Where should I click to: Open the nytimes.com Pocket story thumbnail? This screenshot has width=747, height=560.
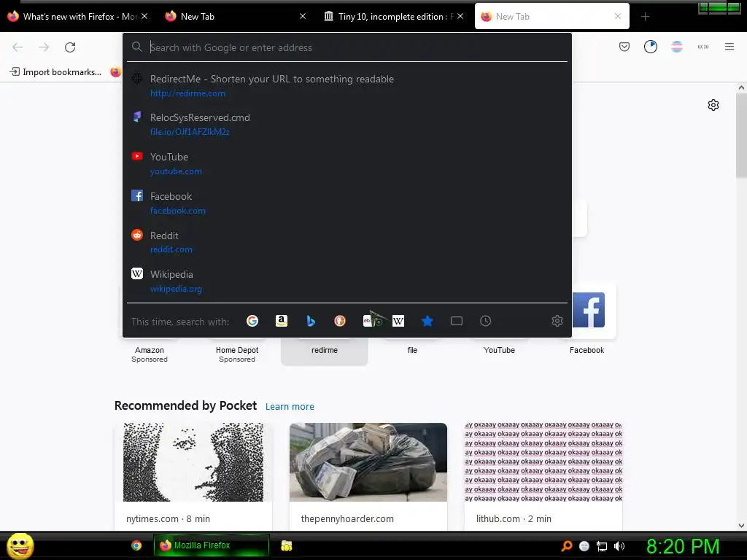point(193,462)
